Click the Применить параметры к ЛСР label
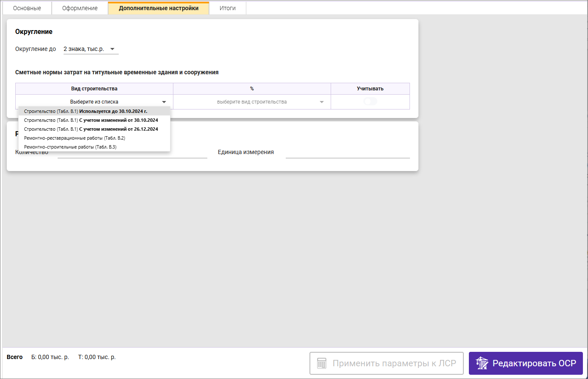The height and width of the screenshot is (379, 588). coord(394,363)
